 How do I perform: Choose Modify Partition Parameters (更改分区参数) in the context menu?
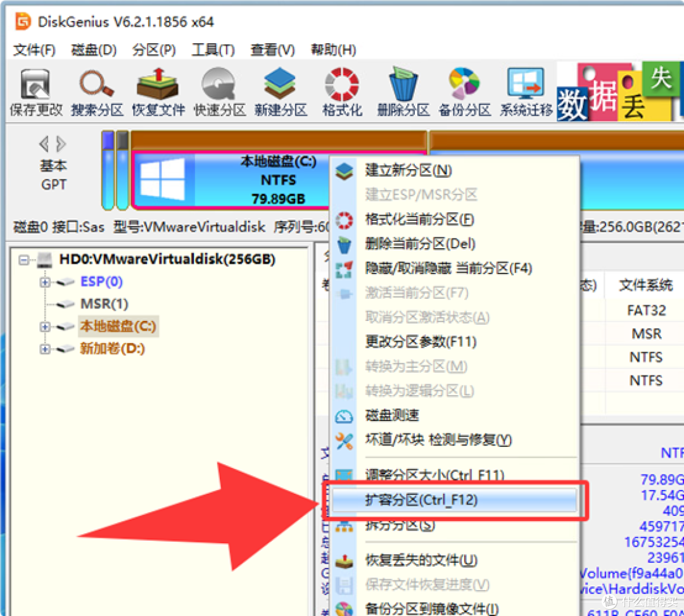pyautogui.click(x=453, y=341)
